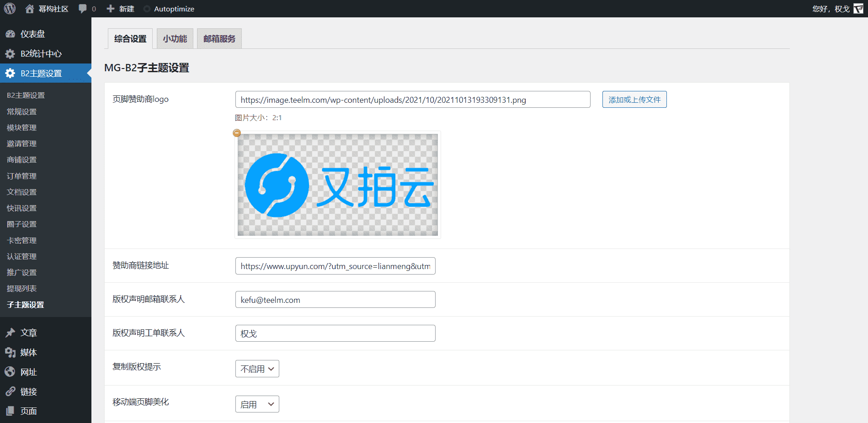Click the B2主题设置 gear icon

pyautogui.click(x=10, y=73)
